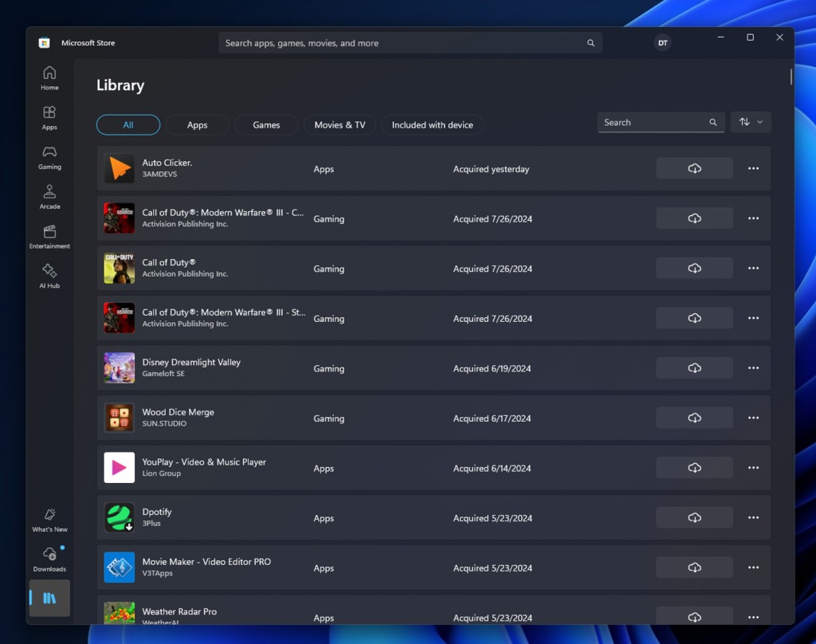Open the YouPlay app thumbnail

119,467
